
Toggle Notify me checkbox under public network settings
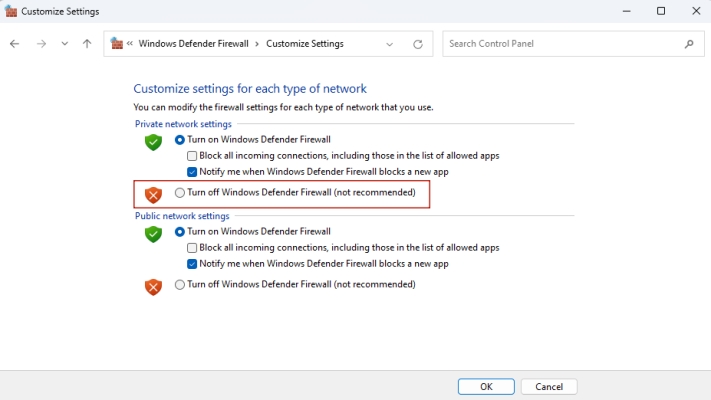(x=192, y=264)
